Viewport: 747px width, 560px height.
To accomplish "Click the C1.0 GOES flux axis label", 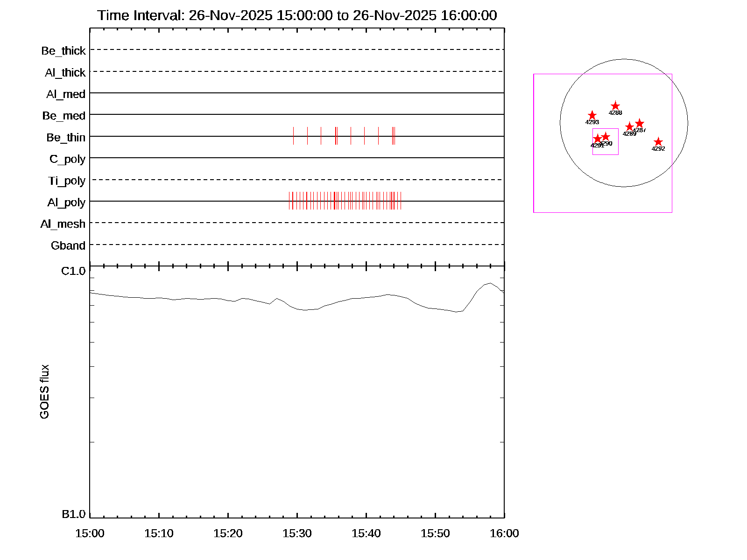I will 73,271.
